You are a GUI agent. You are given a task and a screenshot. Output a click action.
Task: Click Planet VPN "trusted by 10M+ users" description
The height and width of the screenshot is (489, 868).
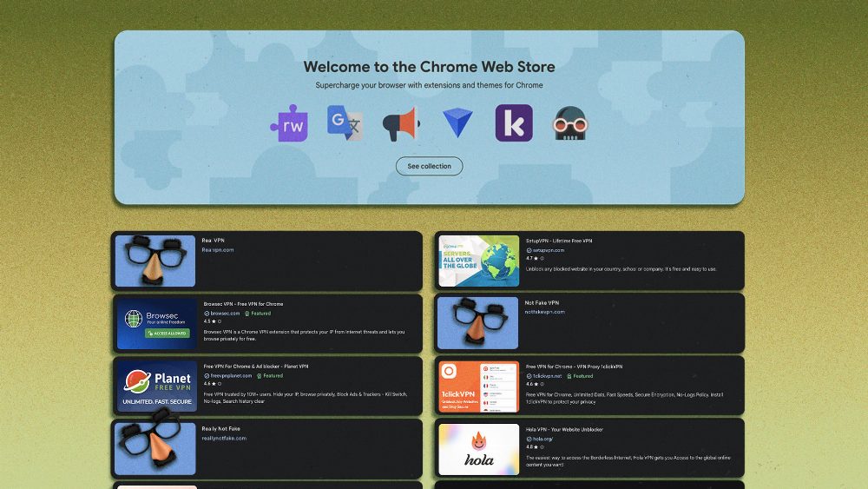[306, 398]
